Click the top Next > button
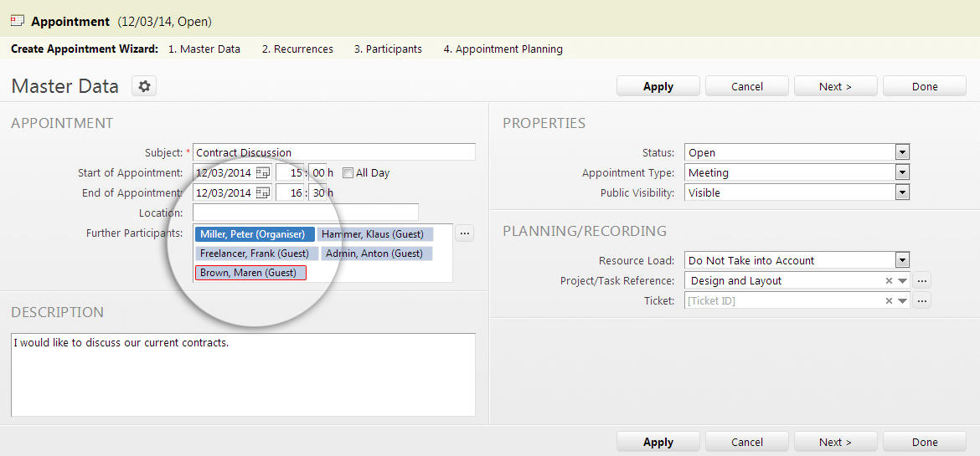This screenshot has width=980, height=456. pyautogui.click(x=836, y=86)
